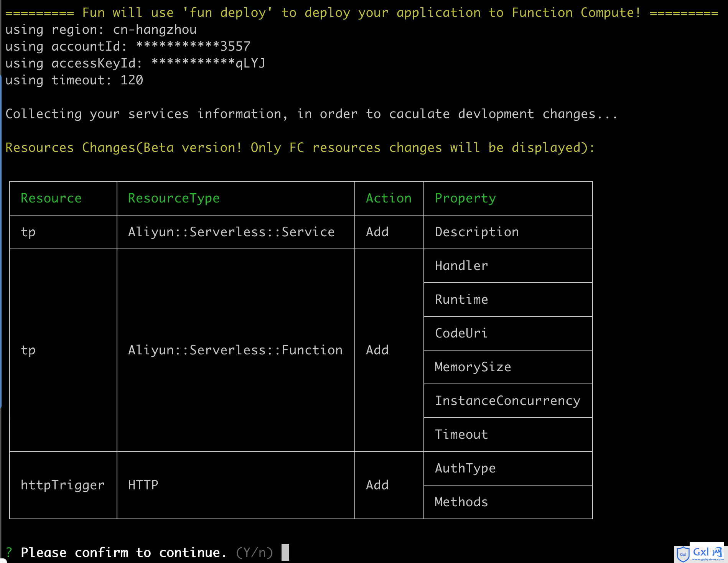728x563 pixels.
Task: Click the 'using timeout: 120' line
Action: pyautogui.click(x=74, y=80)
